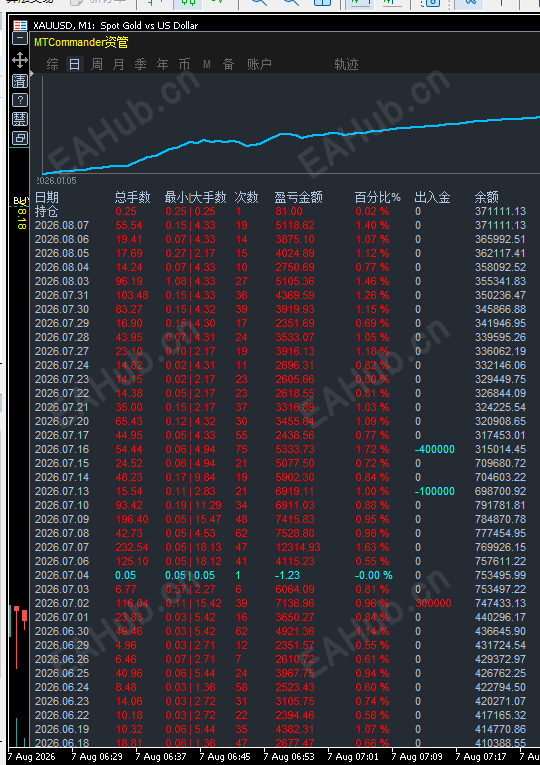The height and width of the screenshot is (765, 540).
Task: Click the trade count 75 cell
Action: point(241,449)
